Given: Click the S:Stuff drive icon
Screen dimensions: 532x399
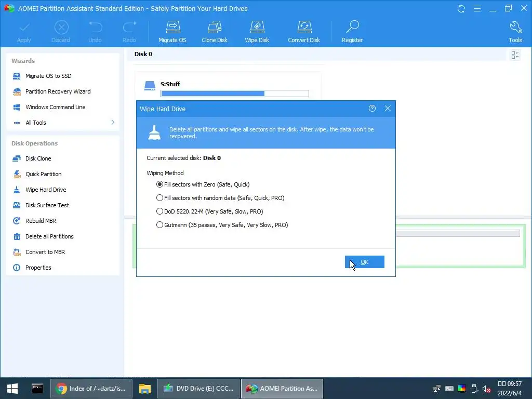Looking at the screenshot, I should pyautogui.click(x=150, y=86).
